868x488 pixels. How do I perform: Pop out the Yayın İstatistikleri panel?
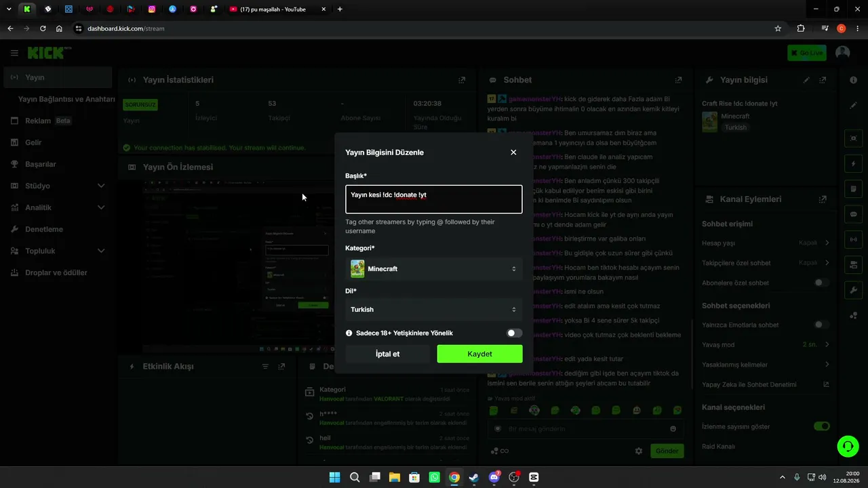462,80
